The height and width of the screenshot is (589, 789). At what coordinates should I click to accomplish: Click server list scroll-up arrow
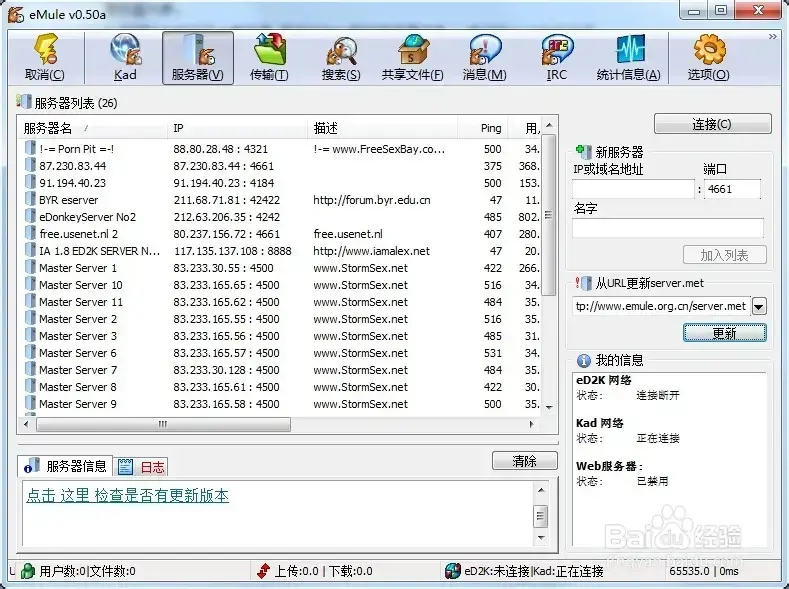(x=549, y=125)
